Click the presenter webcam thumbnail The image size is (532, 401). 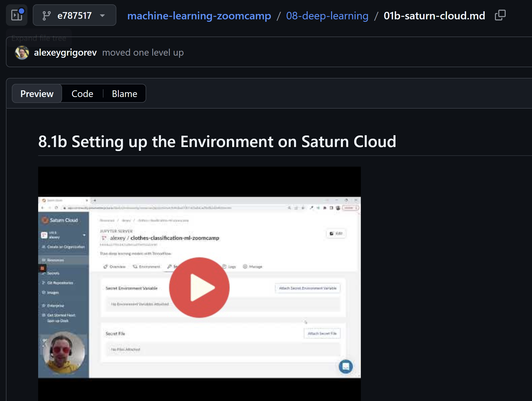click(x=64, y=353)
